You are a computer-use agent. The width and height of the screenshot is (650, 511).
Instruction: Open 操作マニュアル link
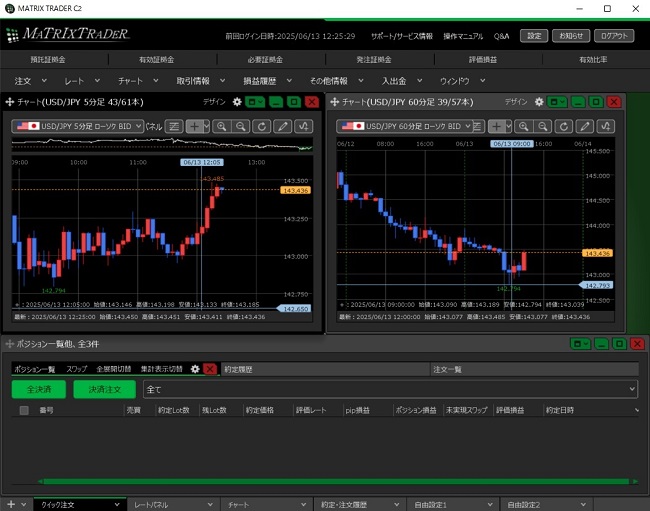tap(463, 36)
